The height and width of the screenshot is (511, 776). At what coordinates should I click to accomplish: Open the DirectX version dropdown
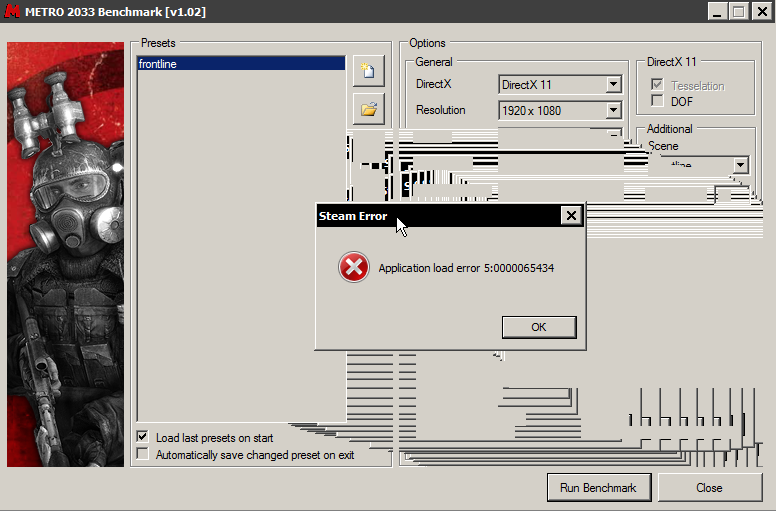[613, 85]
